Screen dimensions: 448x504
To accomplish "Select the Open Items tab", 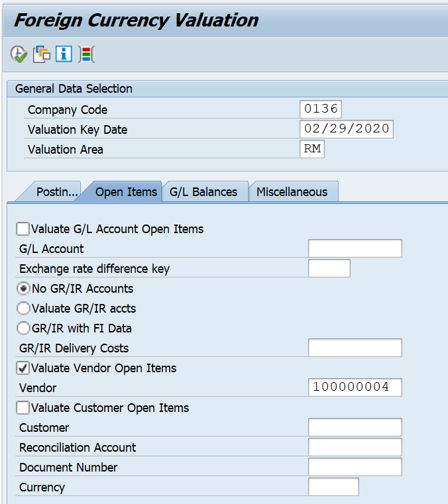I will [x=126, y=192].
